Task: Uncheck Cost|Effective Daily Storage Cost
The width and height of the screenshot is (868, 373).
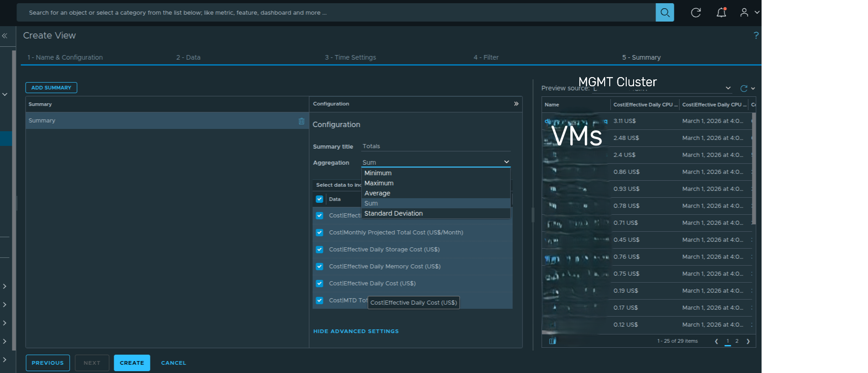Action: coord(319,250)
